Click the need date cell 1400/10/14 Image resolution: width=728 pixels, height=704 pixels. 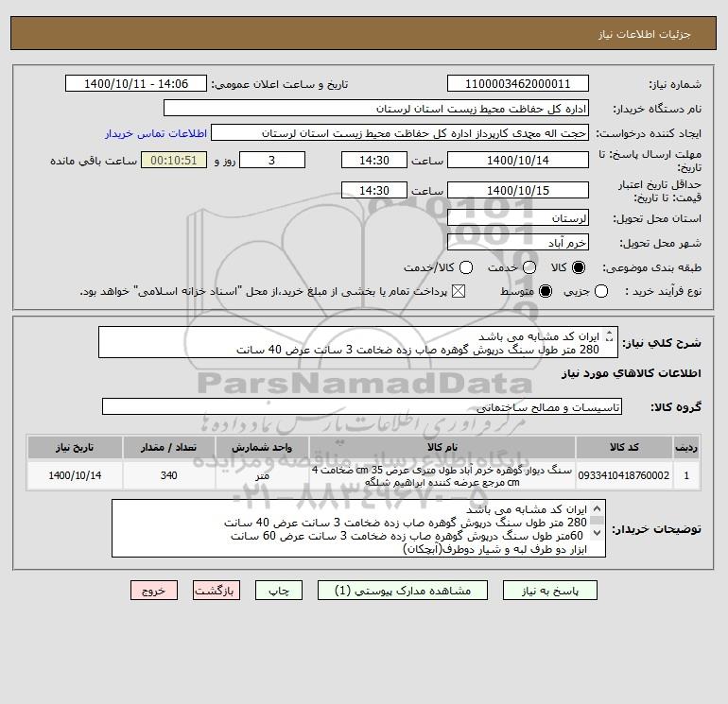point(75,475)
